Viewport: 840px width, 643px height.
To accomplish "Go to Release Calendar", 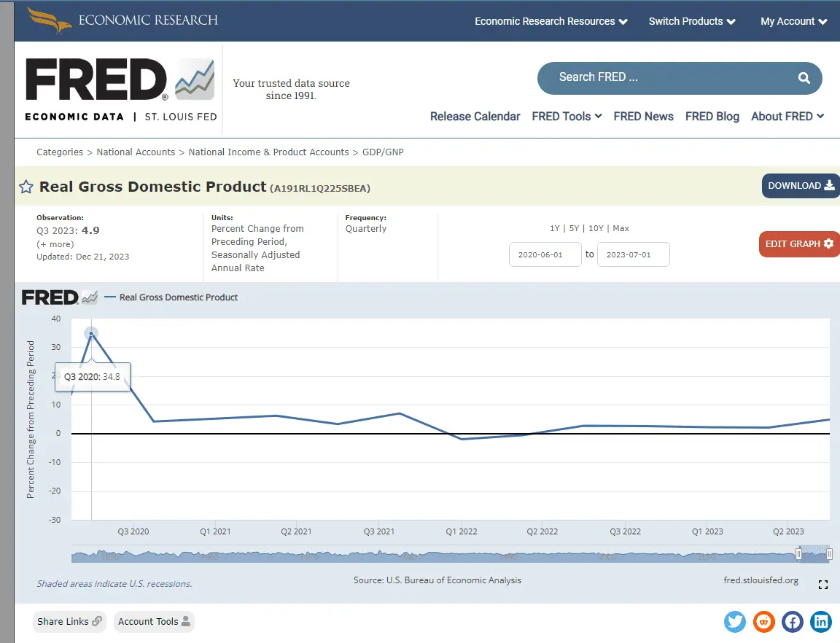I will click(x=475, y=116).
